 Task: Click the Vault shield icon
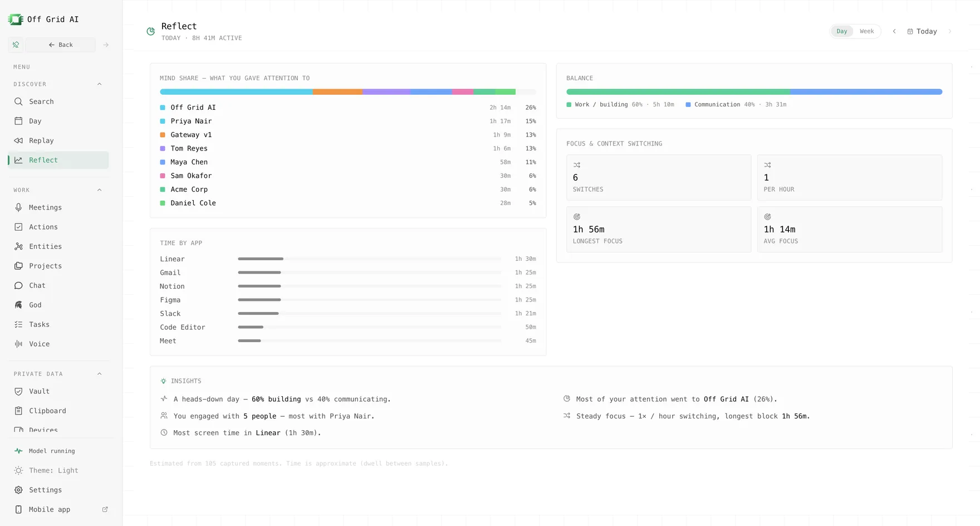(18, 391)
